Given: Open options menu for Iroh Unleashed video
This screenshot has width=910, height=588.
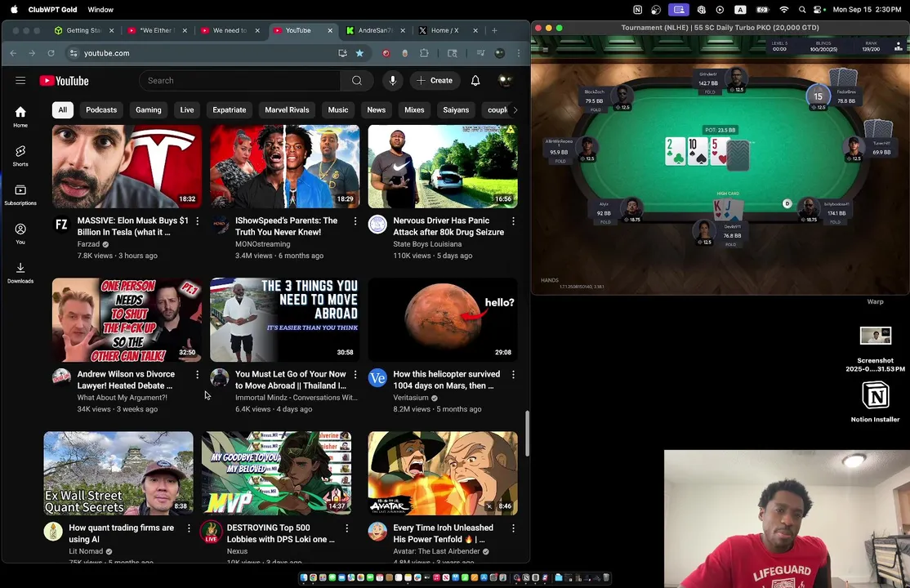Looking at the screenshot, I should click(x=513, y=528).
